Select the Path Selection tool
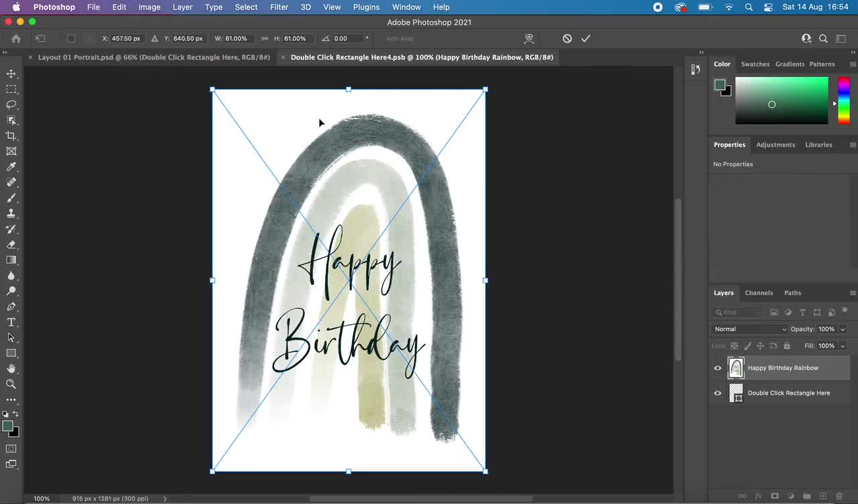The image size is (858, 504). (11, 338)
